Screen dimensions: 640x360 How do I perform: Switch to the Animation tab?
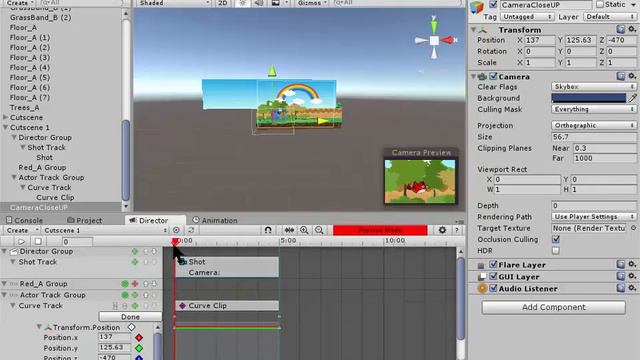[x=215, y=220]
